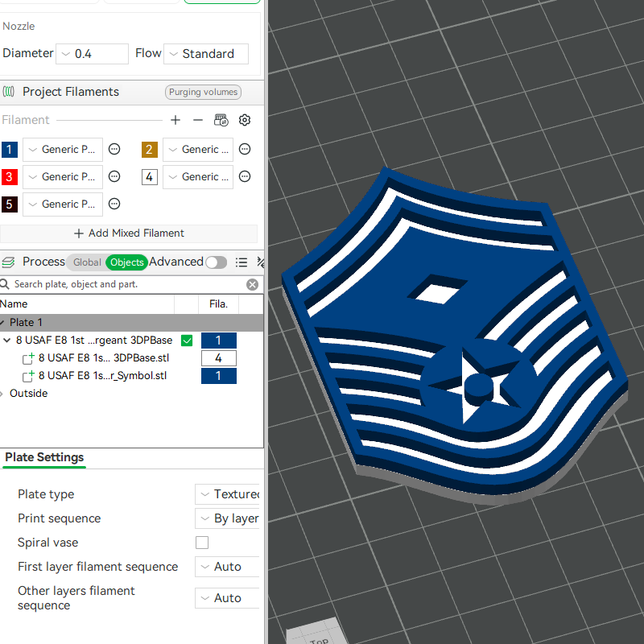Change filament 4 of 3DPBase.stl part
The width and height of the screenshot is (644, 644).
[218, 358]
